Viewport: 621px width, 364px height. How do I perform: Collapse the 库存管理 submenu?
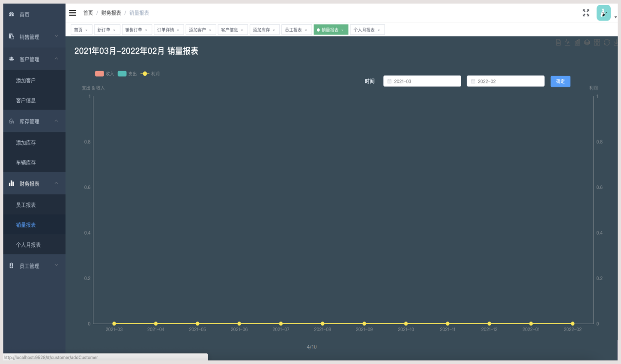57,121
